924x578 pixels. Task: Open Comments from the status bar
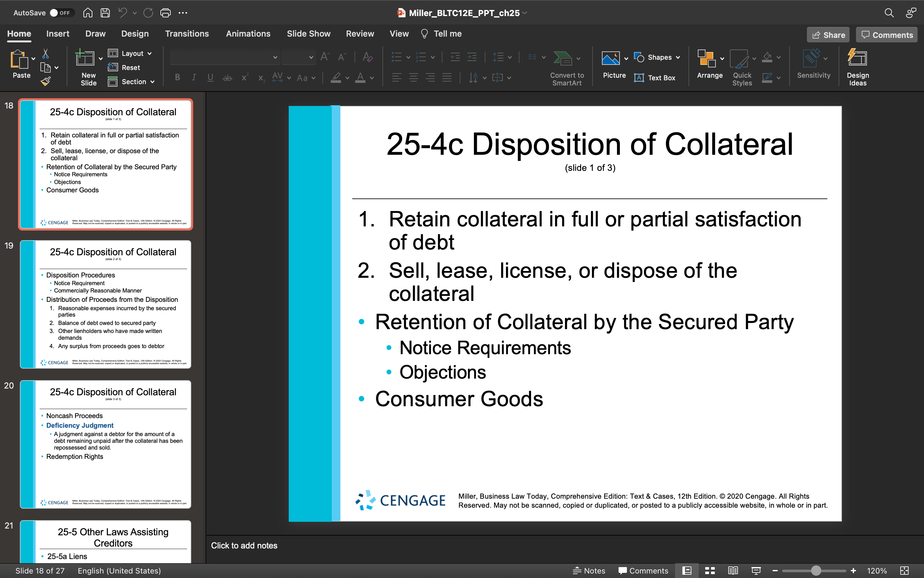pos(643,571)
